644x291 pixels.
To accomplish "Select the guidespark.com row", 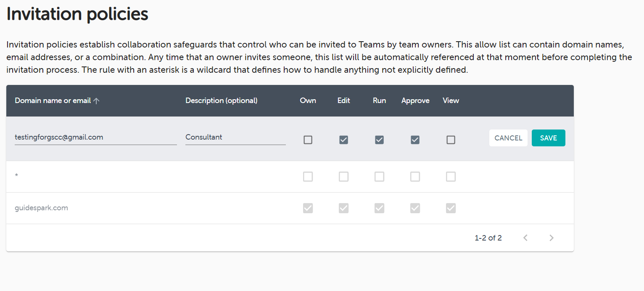I will coord(41,208).
